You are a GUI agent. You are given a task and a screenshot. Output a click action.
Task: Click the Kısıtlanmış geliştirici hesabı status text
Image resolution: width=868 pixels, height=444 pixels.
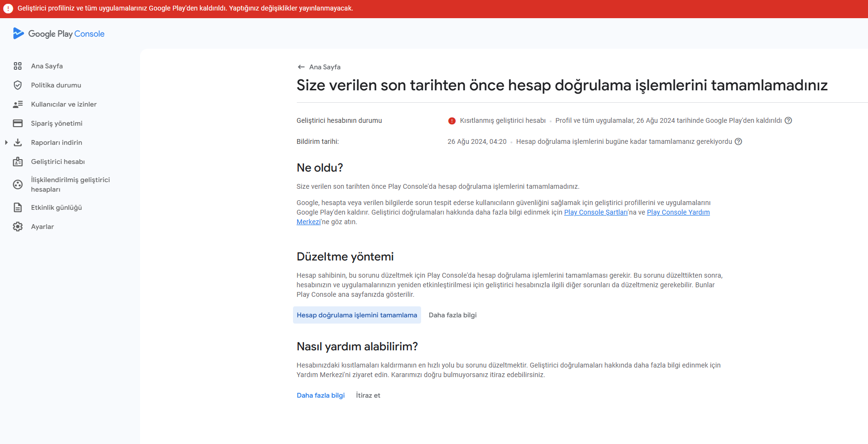[503, 120]
